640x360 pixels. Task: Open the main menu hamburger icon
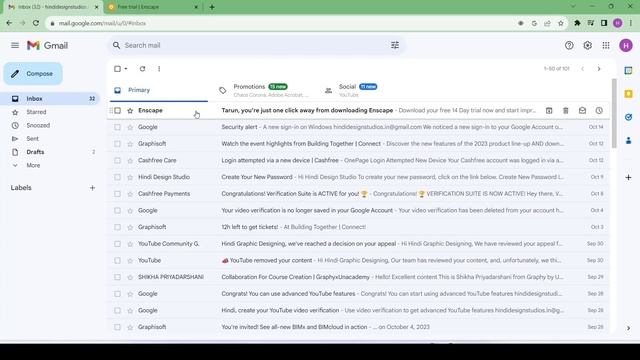[x=15, y=45]
